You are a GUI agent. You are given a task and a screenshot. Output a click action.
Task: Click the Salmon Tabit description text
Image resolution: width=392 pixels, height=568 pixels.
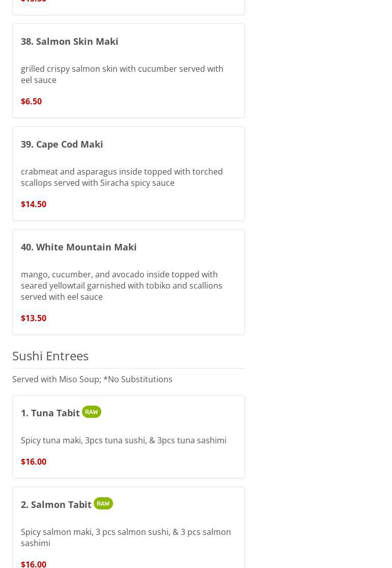[126, 537]
